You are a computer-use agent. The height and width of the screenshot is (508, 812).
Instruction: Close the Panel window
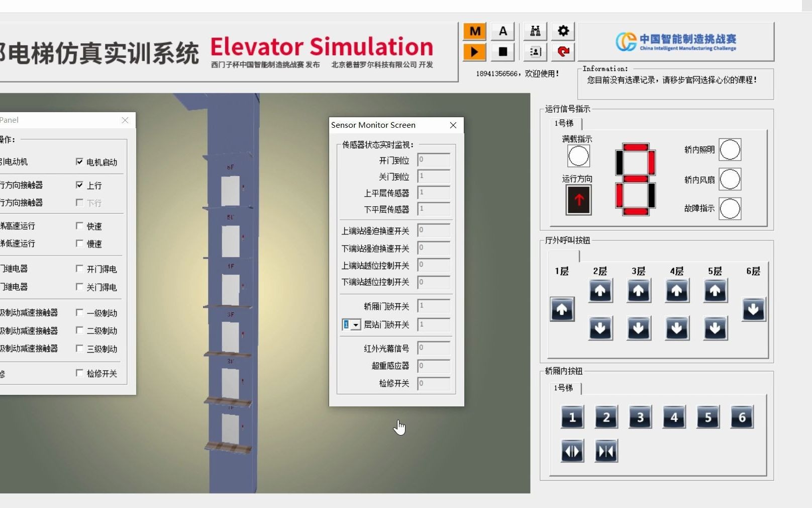(125, 120)
